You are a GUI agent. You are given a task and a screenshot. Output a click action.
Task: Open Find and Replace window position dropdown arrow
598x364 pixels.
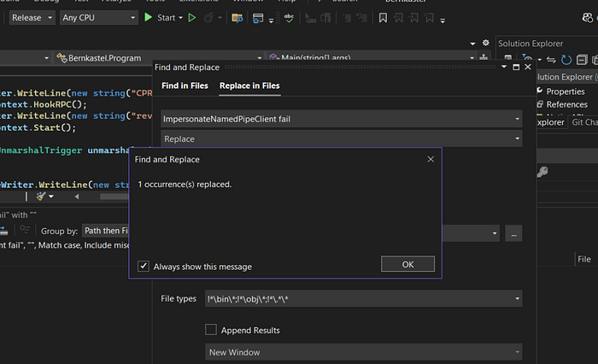(504, 67)
